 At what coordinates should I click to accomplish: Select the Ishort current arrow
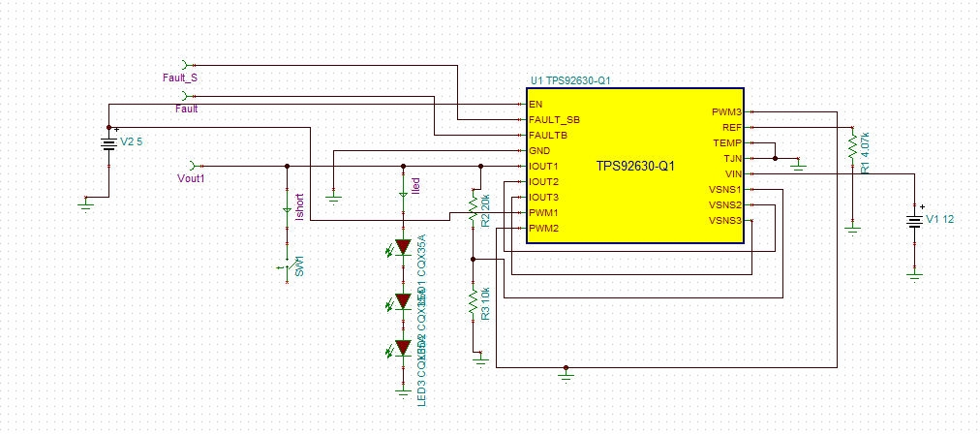287,211
